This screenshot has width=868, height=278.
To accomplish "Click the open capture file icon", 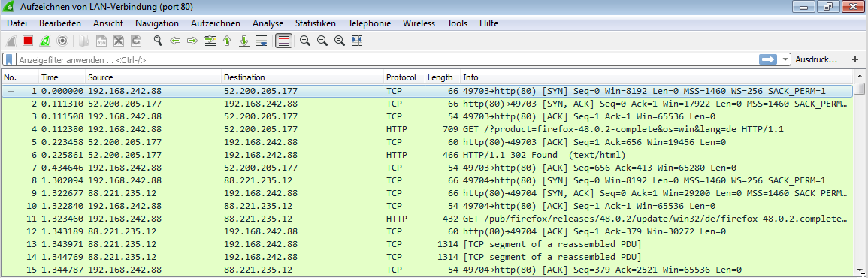I will pyautogui.click(x=84, y=41).
